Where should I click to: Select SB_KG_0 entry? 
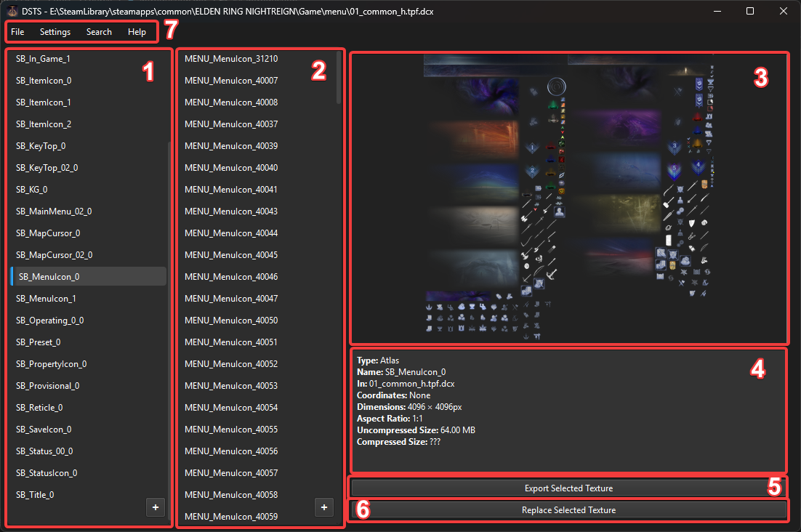pos(89,190)
